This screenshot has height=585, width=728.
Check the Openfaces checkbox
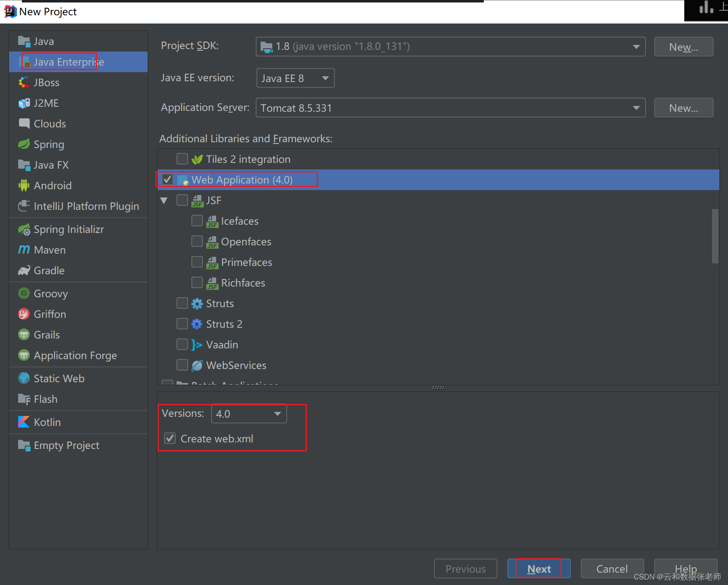pyautogui.click(x=197, y=241)
